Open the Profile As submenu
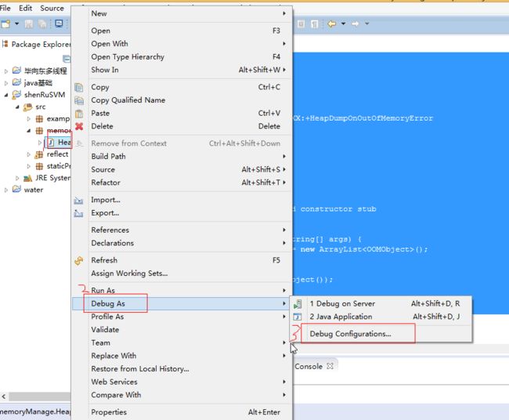 coord(182,317)
